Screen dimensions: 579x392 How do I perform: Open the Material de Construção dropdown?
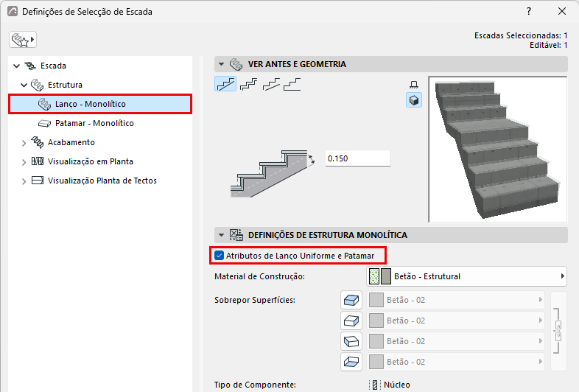coord(466,276)
